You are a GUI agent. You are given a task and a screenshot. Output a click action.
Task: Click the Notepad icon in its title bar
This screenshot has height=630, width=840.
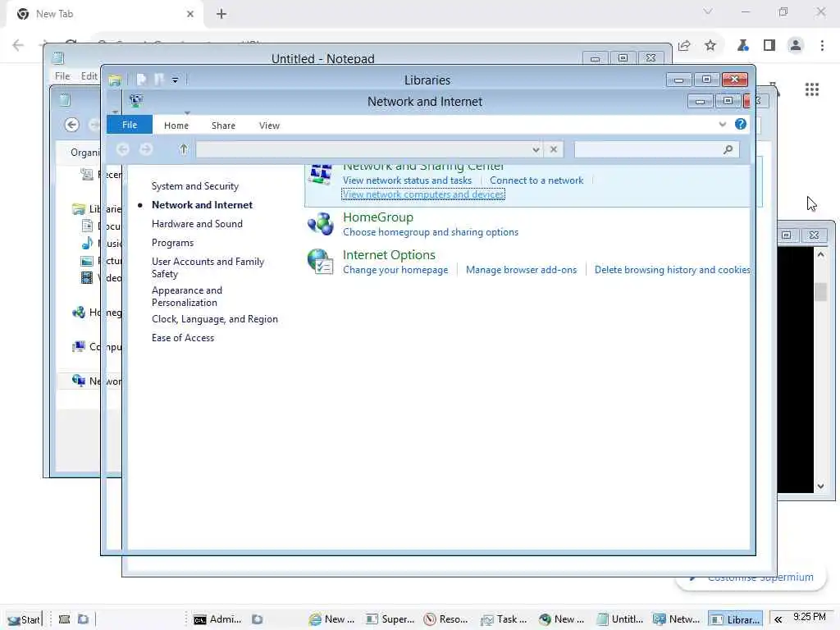click(x=58, y=58)
